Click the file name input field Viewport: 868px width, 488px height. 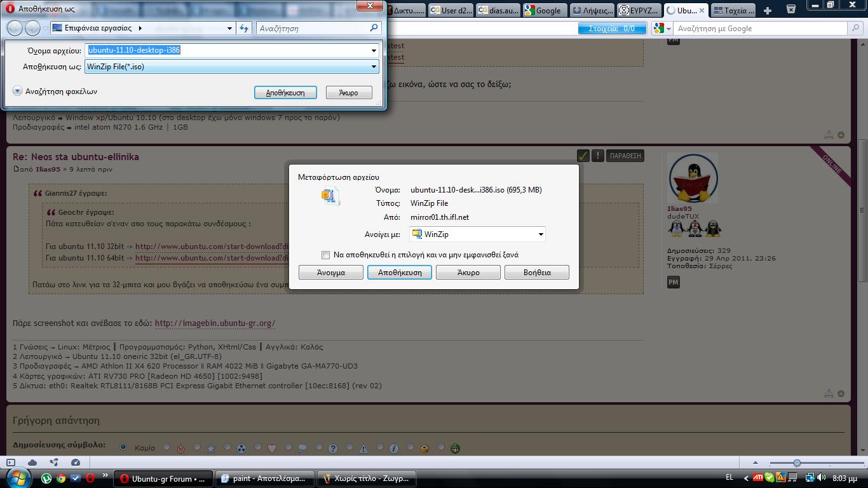coord(232,50)
